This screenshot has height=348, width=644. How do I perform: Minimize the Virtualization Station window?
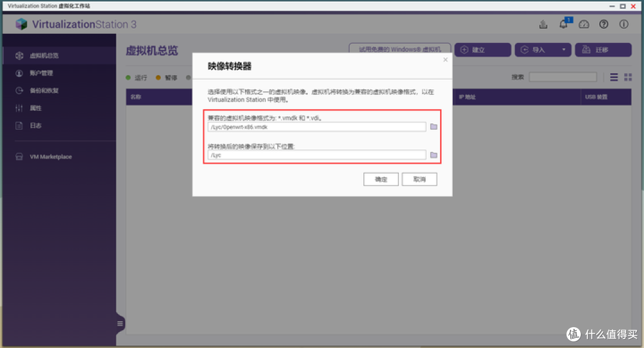[x=612, y=6]
